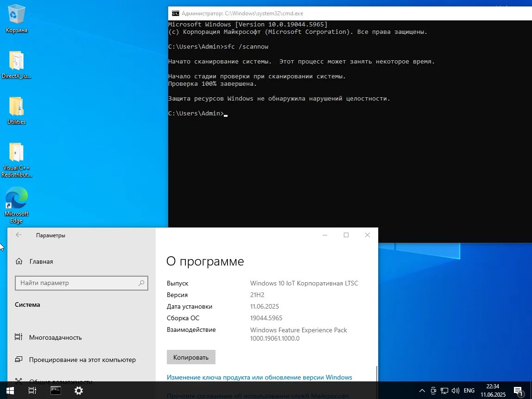Click the 'Windows Feature Experience Pack' text
This screenshot has width=532, height=399.
pos(298,330)
